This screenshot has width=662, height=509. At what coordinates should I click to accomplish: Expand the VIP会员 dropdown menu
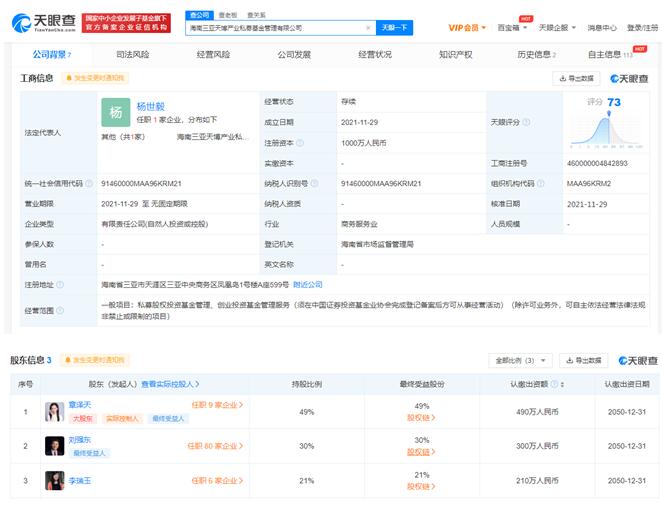(x=468, y=28)
